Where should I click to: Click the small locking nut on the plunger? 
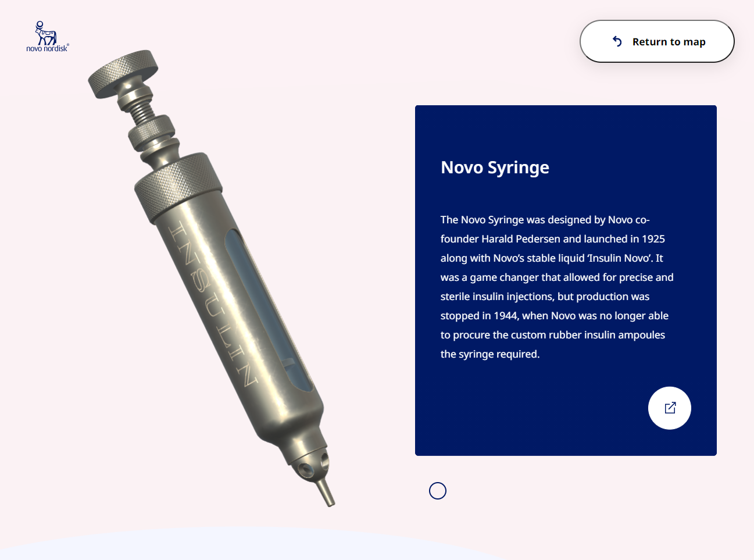pos(152,133)
